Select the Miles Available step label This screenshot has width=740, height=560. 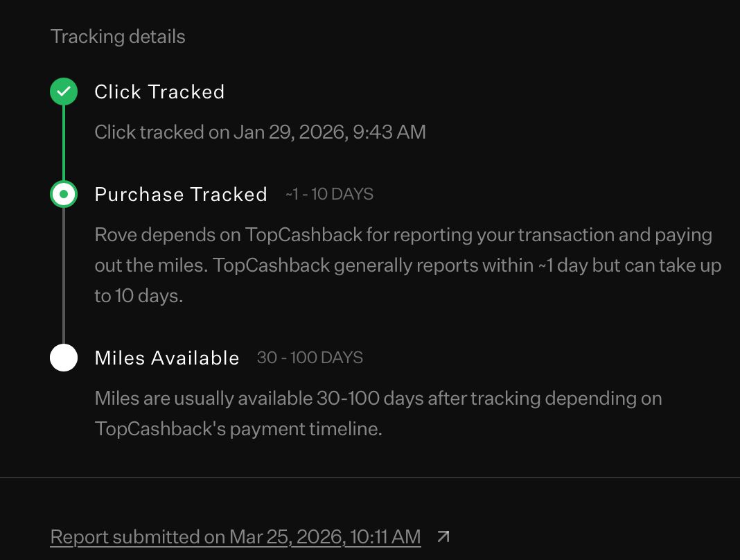166,358
